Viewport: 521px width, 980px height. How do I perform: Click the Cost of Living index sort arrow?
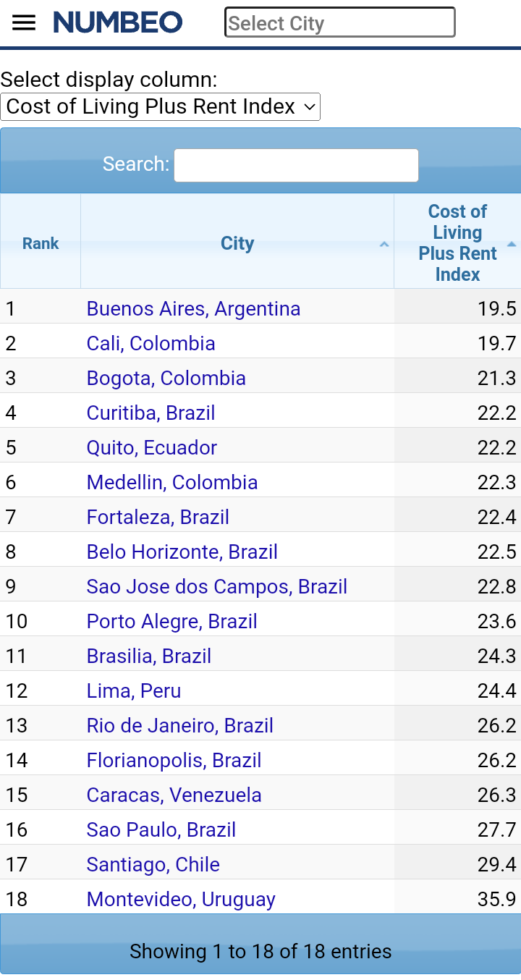click(512, 244)
